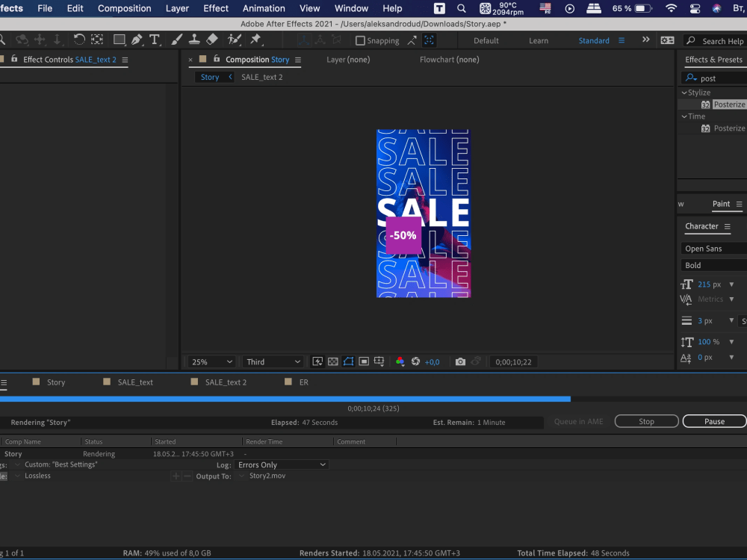Select the Brush tool
This screenshot has height=560, width=747.
(177, 40)
